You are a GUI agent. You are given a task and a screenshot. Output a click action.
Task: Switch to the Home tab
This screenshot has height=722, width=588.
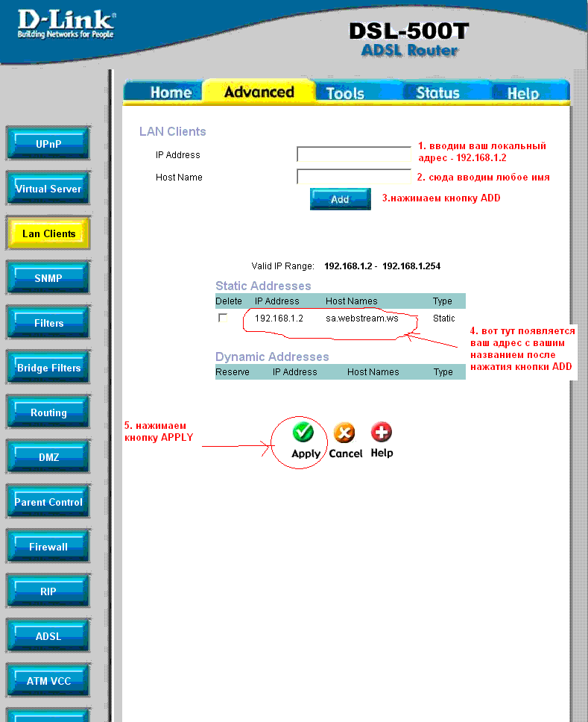pyautogui.click(x=171, y=92)
